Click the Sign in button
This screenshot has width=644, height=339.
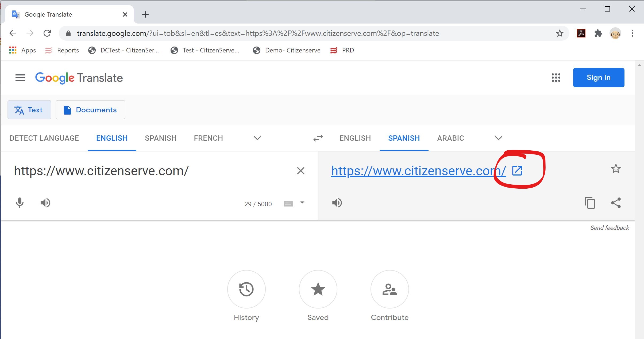pyautogui.click(x=598, y=78)
